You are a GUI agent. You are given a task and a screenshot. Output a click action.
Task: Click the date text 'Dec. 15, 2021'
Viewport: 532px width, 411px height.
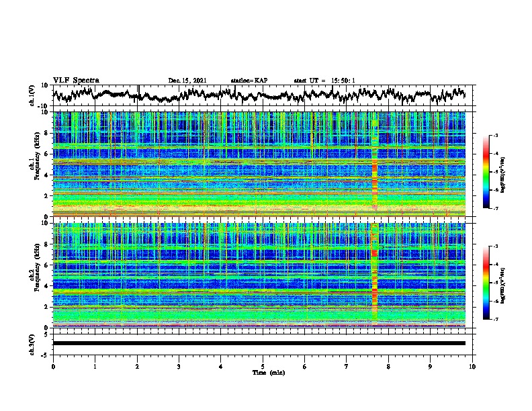tap(187, 81)
